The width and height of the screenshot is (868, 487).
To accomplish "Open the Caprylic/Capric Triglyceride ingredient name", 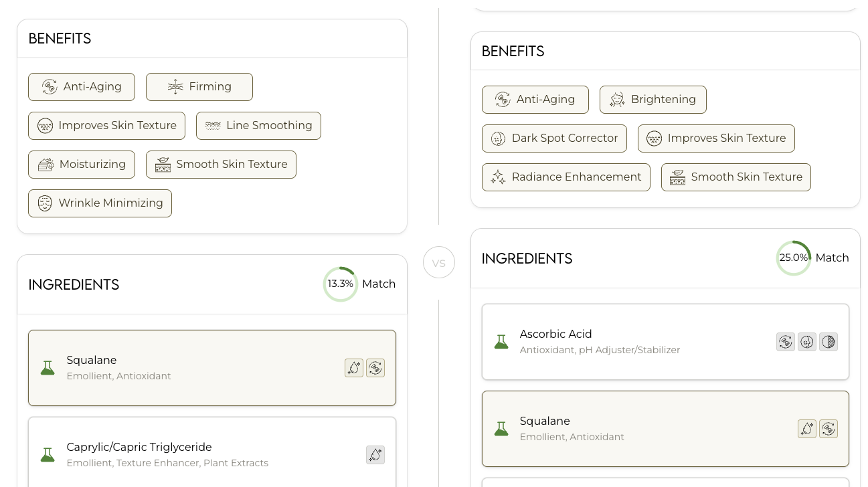I will pos(139,447).
